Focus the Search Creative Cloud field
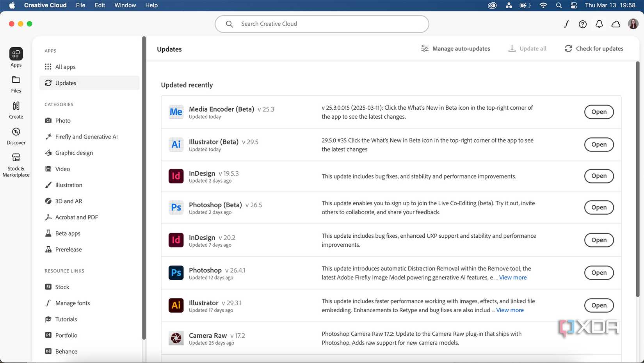 (322, 24)
